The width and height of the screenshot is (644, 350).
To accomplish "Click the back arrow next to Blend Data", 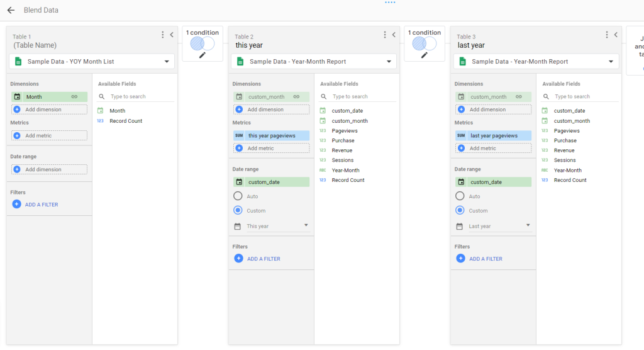I will (x=11, y=10).
